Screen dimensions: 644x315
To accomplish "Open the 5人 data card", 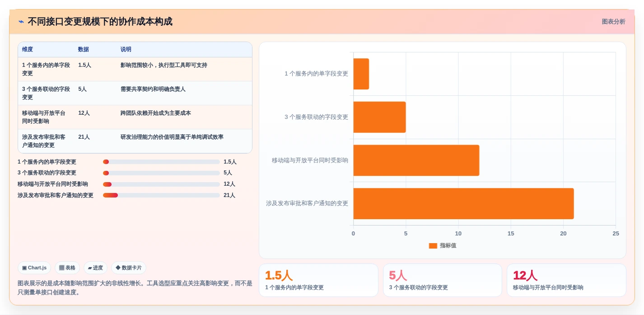I will [x=443, y=280].
